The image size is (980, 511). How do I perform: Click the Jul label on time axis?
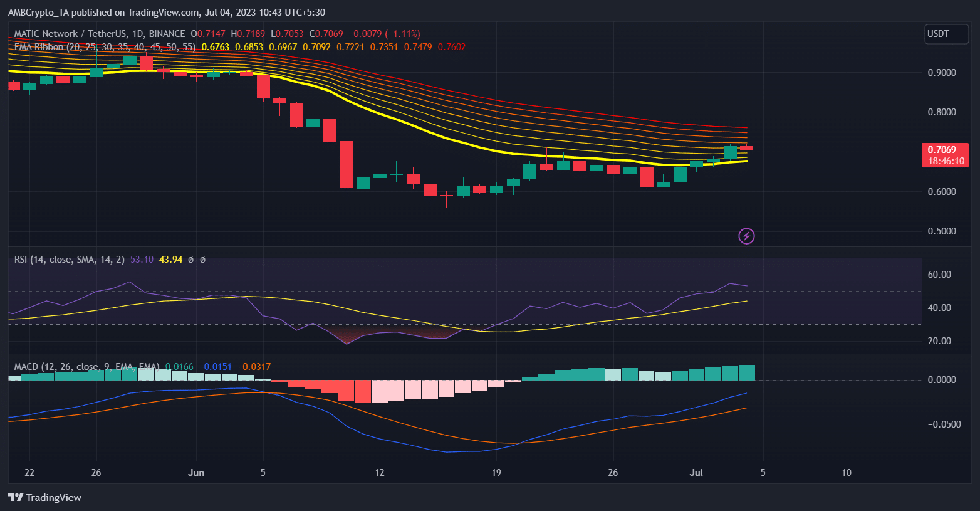coord(696,472)
